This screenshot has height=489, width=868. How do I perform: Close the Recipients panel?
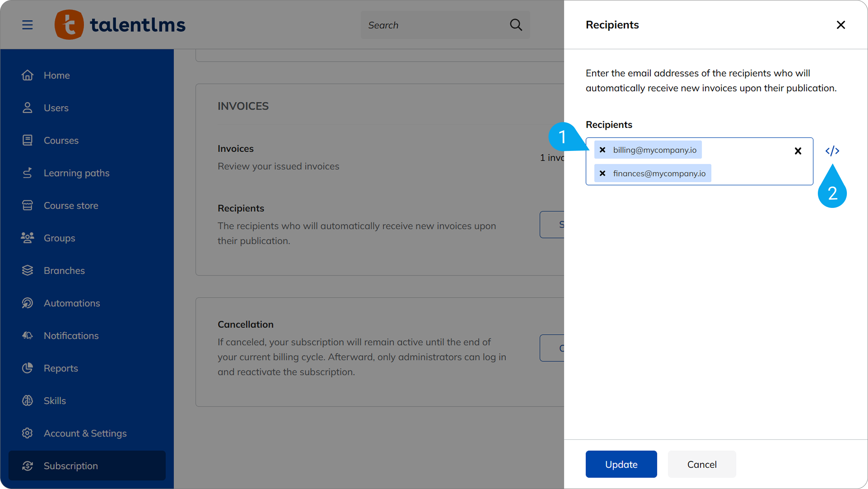pyautogui.click(x=840, y=25)
